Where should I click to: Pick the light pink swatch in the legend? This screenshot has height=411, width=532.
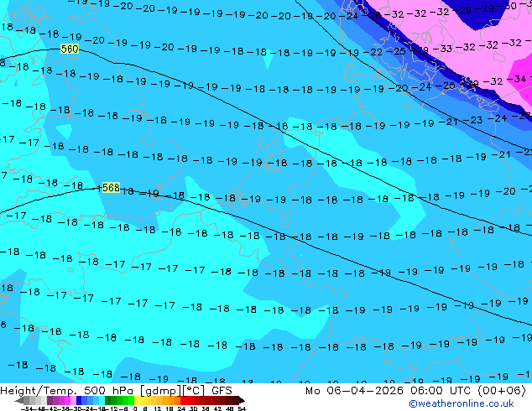pos(73,401)
